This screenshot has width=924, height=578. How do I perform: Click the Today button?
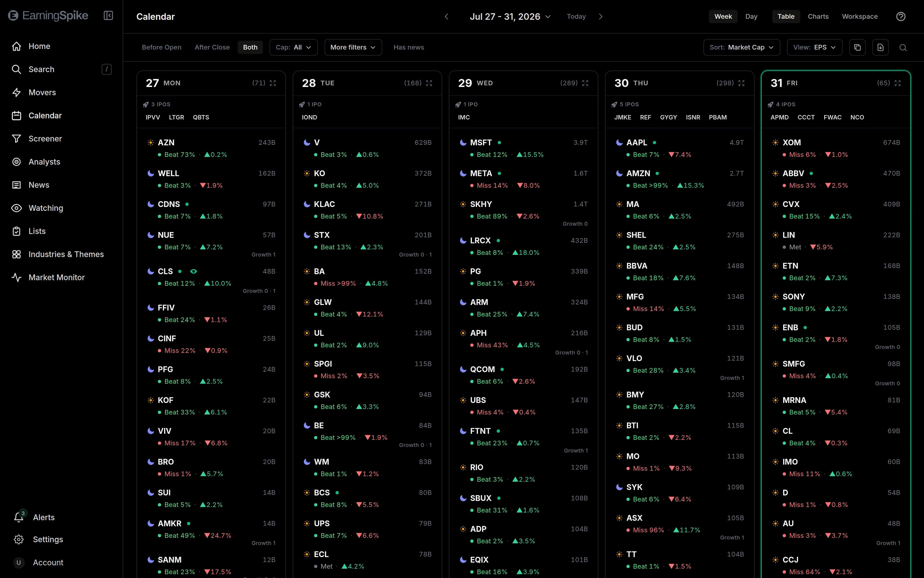tap(576, 17)
